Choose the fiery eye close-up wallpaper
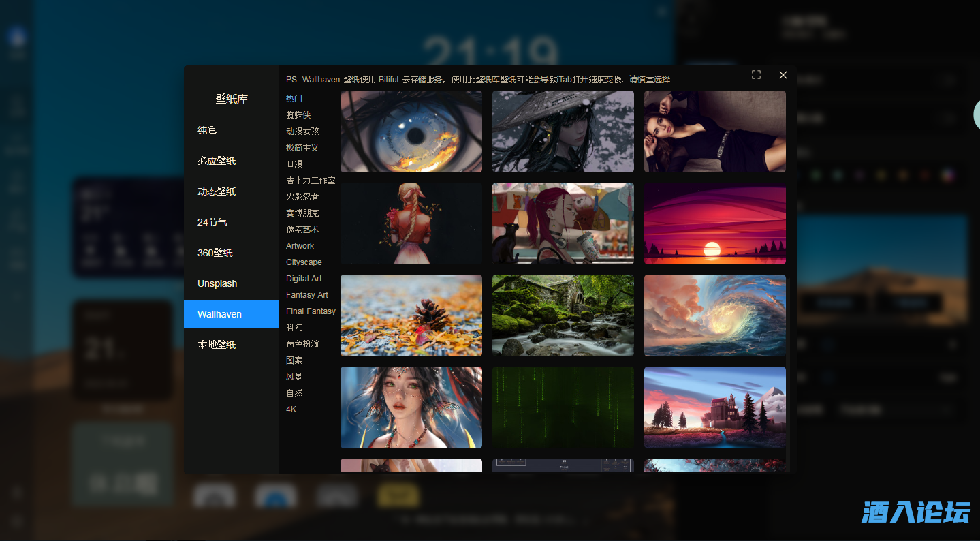 click(x=411, y=132)
